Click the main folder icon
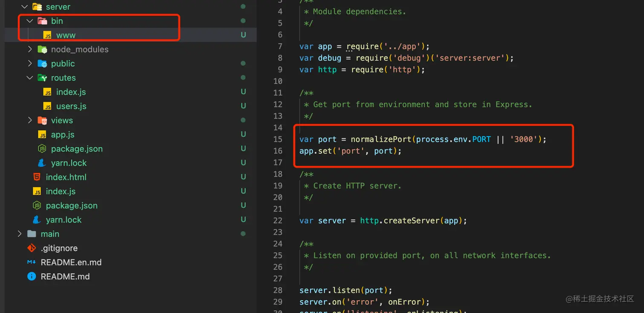The height and width of the screenshot is (313, 644). tap(32, 234)
